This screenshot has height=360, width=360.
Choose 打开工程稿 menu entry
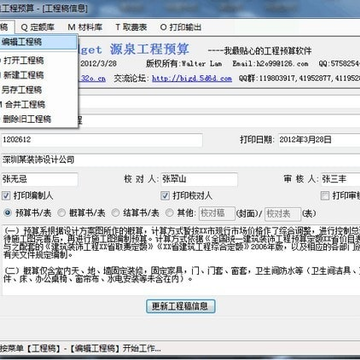(38, 61)
